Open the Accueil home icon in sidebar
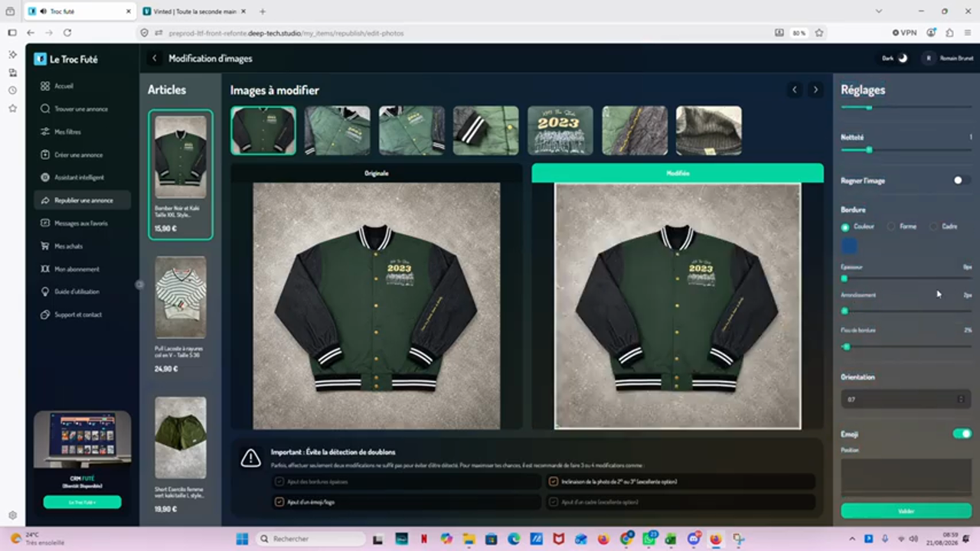Viewport: 980px width, 551px height. click(45, 86)
